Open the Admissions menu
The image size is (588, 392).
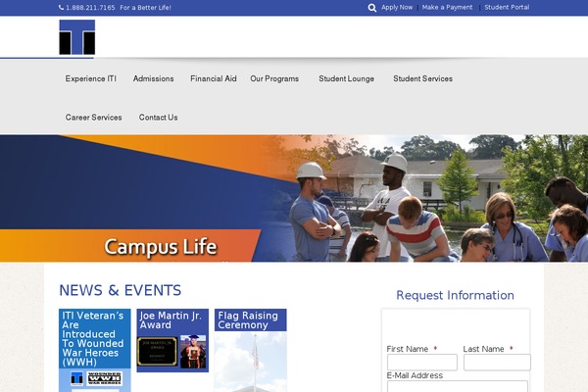[154, 78]
